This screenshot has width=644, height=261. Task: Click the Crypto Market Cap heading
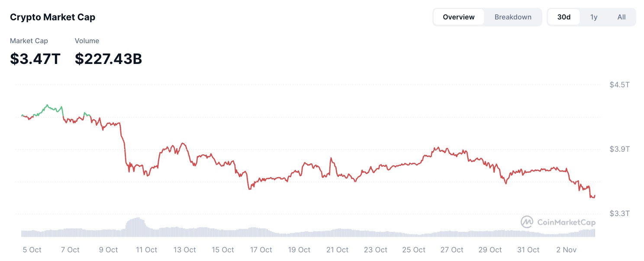click(x=52, y=17)
